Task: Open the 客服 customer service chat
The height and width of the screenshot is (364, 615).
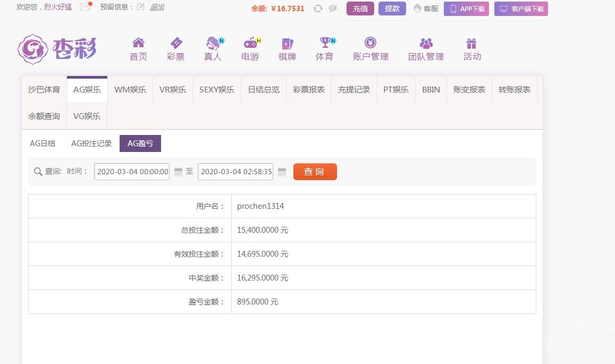Action: [426, 9]
